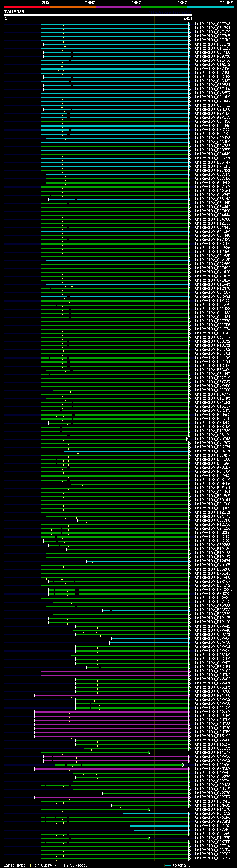Select label UniRef100_Q41234
This screenshot has height=868, width=237.
click(x=213, y=707)
